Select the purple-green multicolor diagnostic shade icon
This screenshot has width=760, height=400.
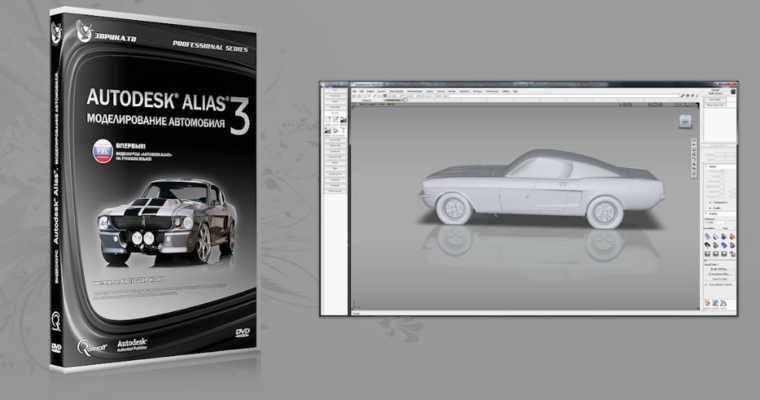tap(724, 237)
